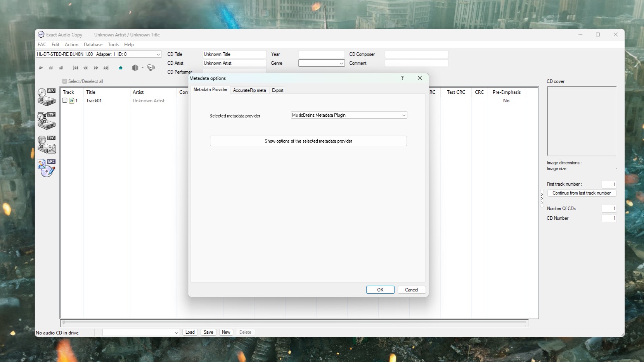Click the Artist column header
Viewport: 644px width, 362px height.
[x=153, y=92]
